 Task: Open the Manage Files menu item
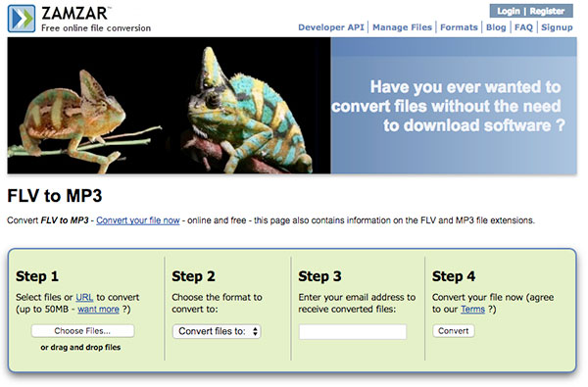click(x=402, y=27)
